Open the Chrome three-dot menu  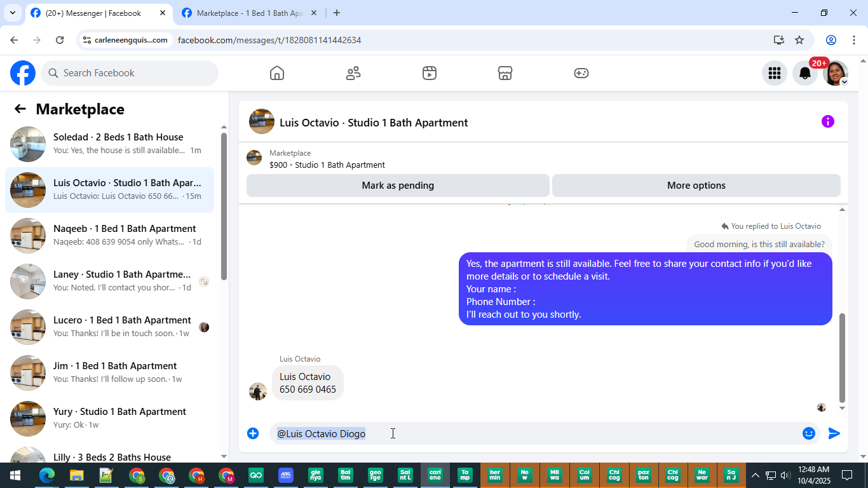(854, 40)
